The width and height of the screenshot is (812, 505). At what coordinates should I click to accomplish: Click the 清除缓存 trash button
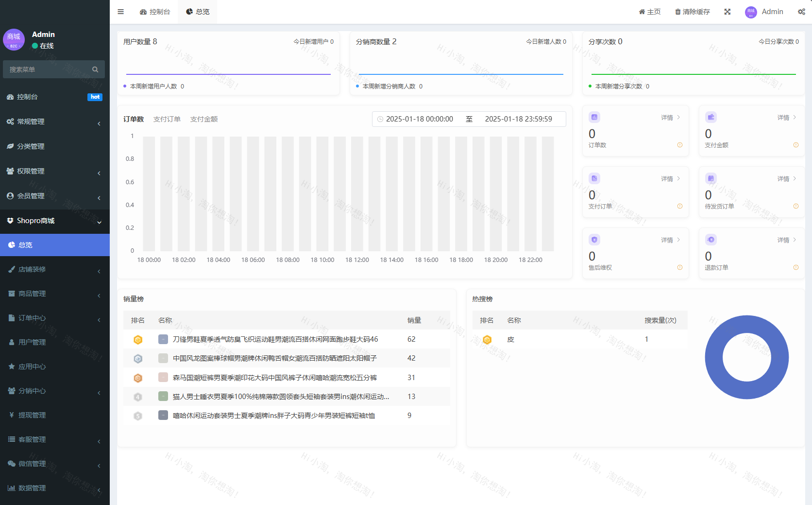point(693,12)
